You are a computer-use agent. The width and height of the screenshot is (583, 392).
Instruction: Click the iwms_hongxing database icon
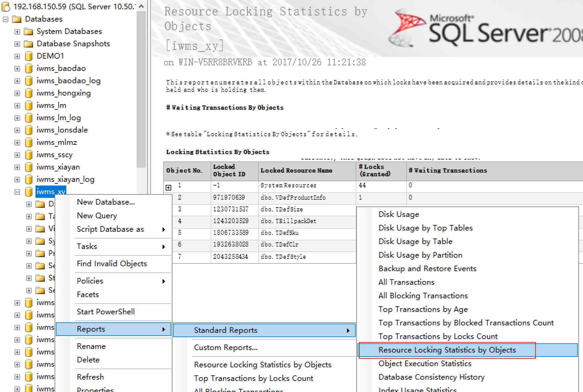pyautogui.click(x=29, y=93)
